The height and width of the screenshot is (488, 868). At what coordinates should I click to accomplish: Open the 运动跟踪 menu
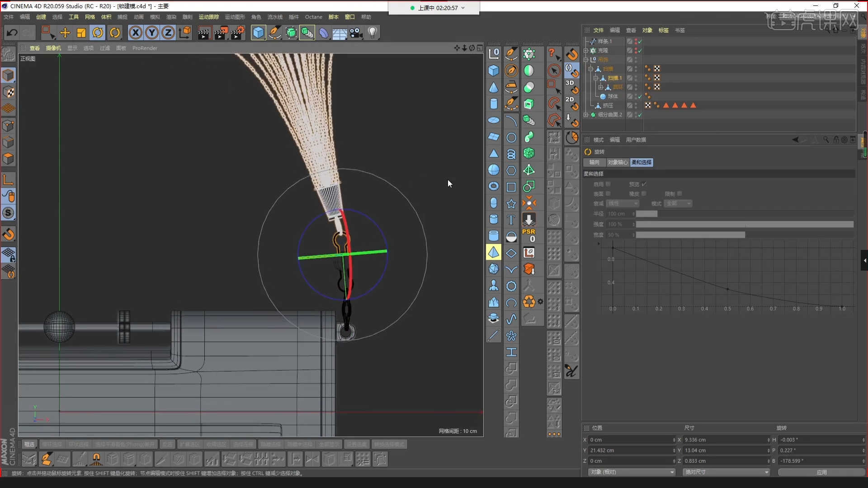pyautogui.click(x=209, y=17)
